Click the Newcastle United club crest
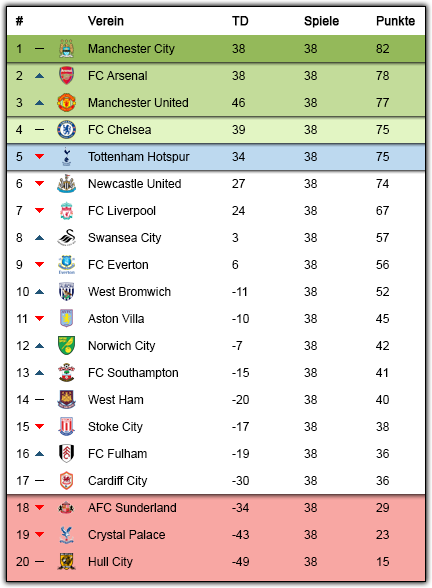The height and width of the screenshot is (588, 432). coord(67,184)
